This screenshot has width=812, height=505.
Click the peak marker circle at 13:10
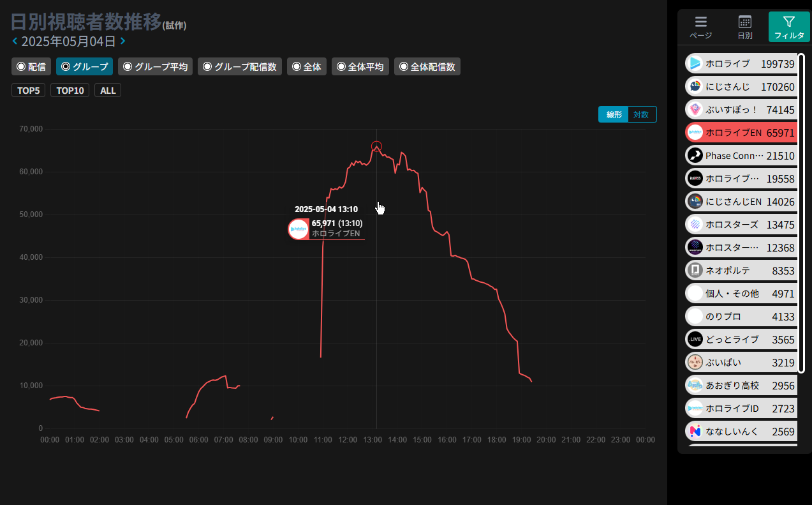pos(376,147)
